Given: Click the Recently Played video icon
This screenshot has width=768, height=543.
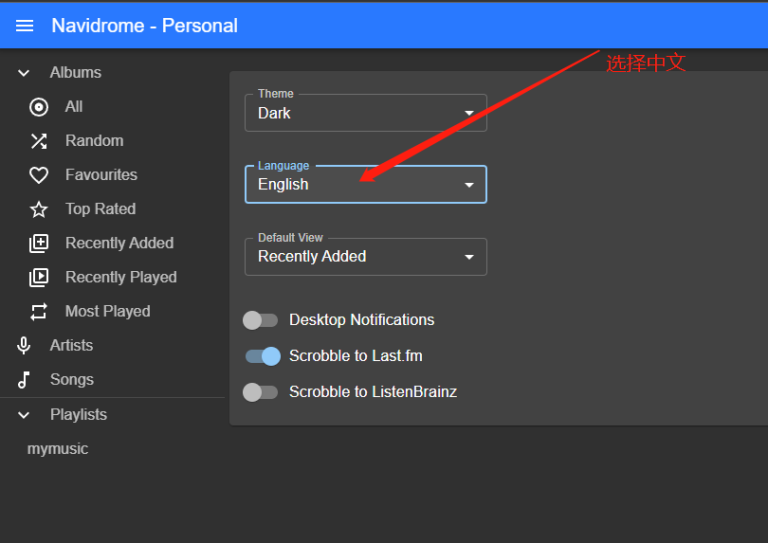Looking at the screenshot, I should 39,277.
